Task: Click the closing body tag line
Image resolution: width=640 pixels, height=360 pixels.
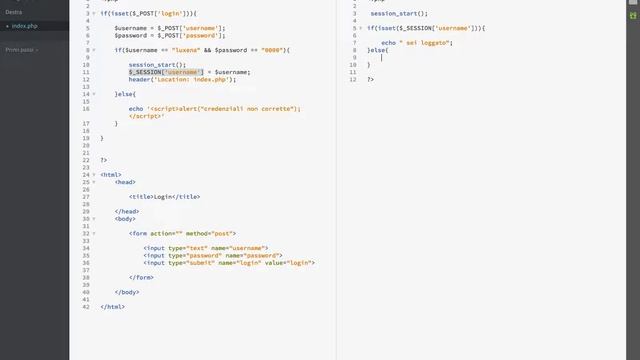Action: (x=127, y=292)
